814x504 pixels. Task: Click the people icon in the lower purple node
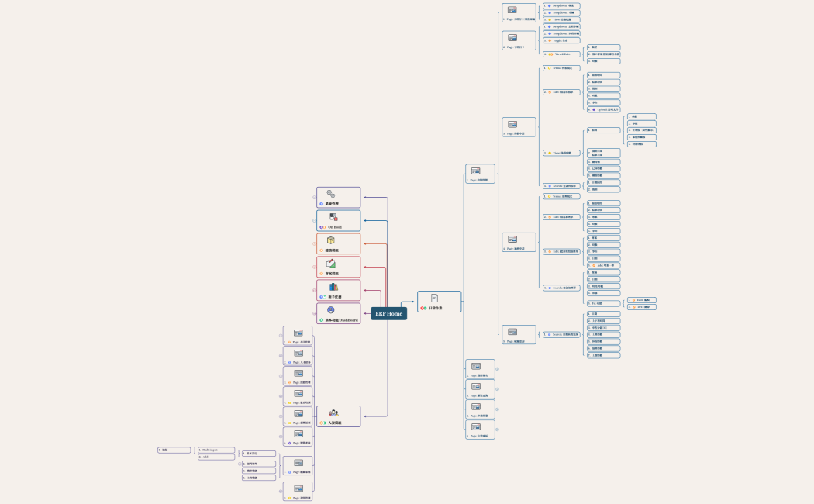click(x=333, y=413)
